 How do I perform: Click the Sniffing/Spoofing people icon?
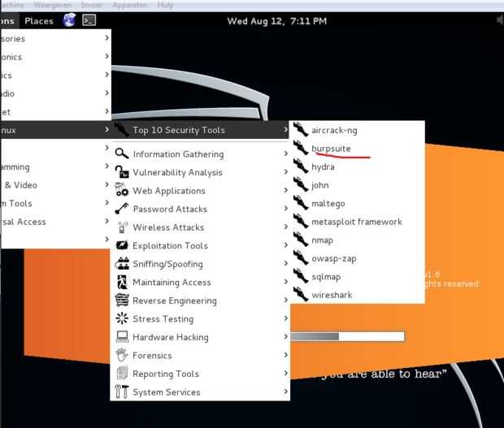(x=122, y=263)
